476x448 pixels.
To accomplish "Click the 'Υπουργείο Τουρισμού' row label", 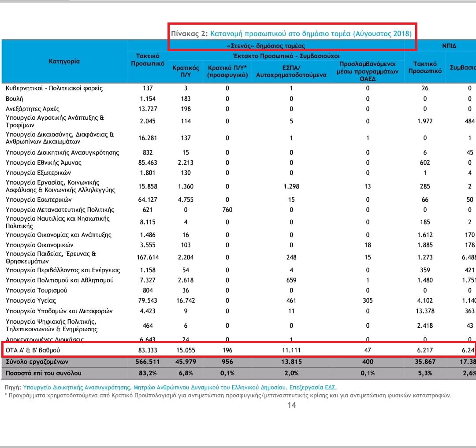I will click(36, 290).
